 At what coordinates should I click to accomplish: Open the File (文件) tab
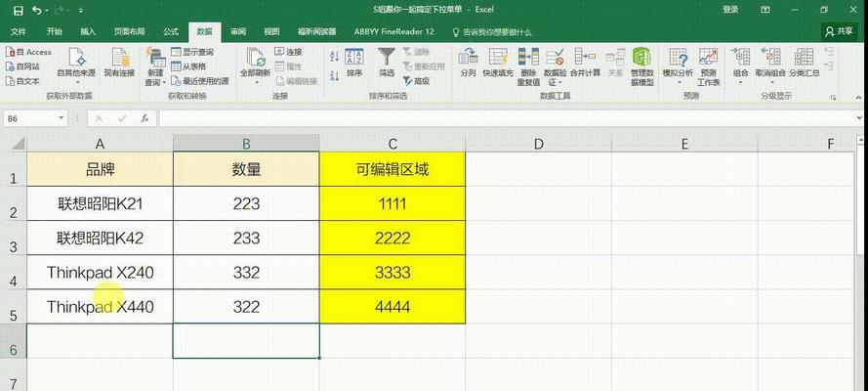pos(19,31)
